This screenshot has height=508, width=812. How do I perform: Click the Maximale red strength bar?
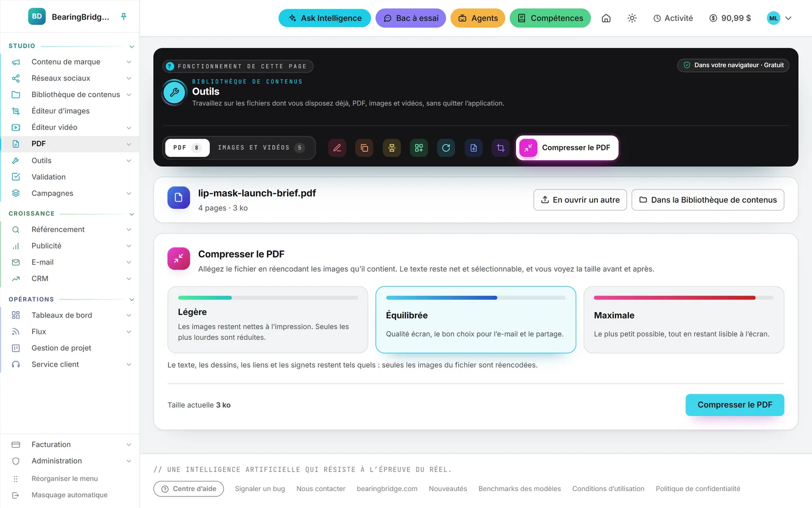[675, 298]
